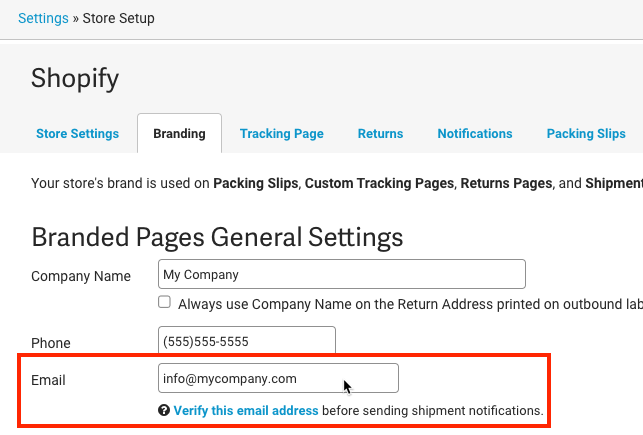Enable Always use Company Name checkbox
This screenshot has height=435, width=643.
click(x=164, y=302)
